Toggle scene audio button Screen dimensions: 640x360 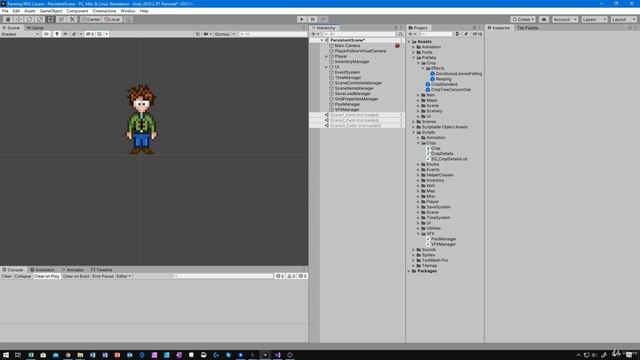tap(65, 34)
